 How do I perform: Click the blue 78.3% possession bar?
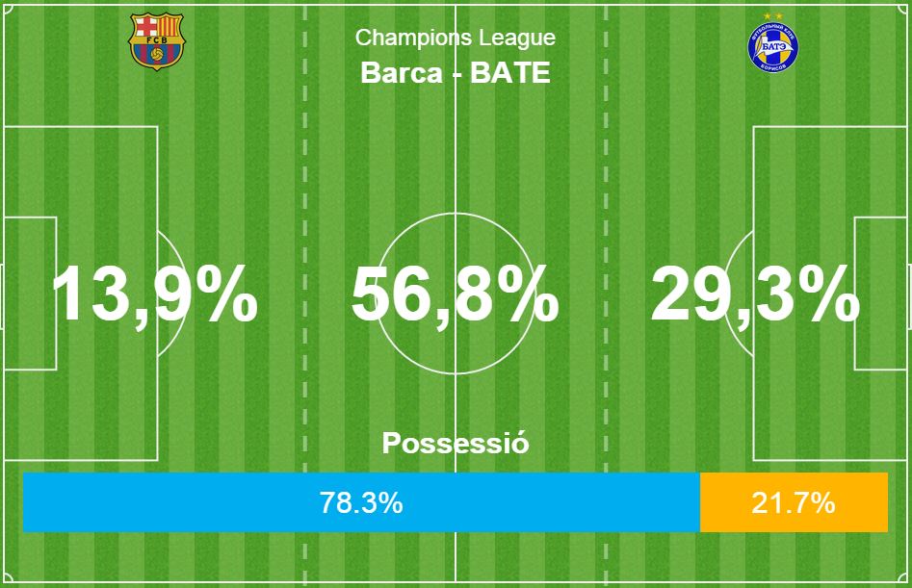(x=361, y=502)
